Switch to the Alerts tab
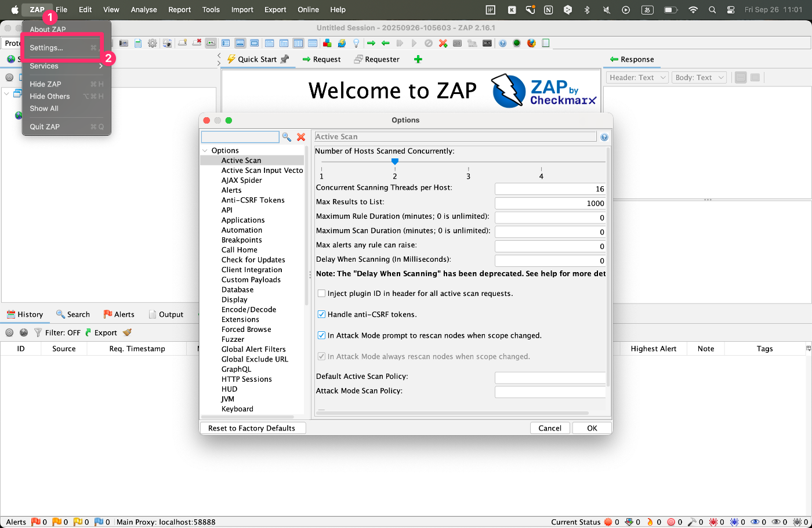The height and width of the screenshot is (528, 812). (x=119, y=314)
